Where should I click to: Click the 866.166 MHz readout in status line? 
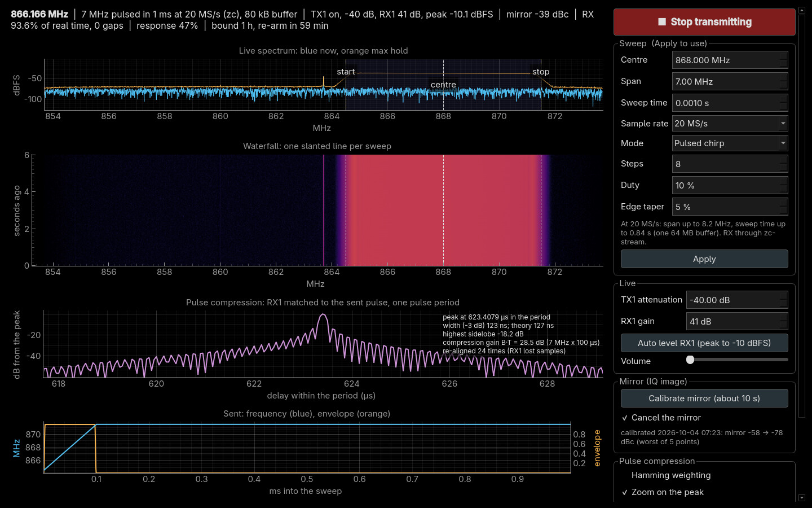click(x=39, y=14)
